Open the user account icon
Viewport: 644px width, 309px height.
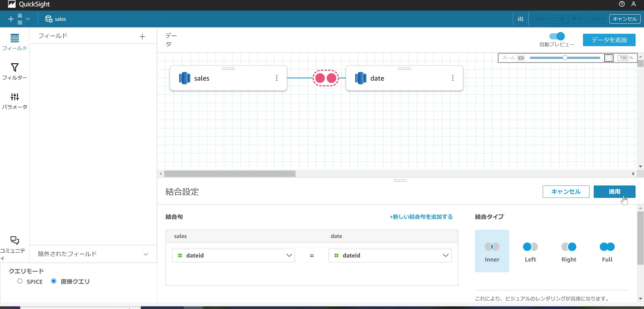633,4
